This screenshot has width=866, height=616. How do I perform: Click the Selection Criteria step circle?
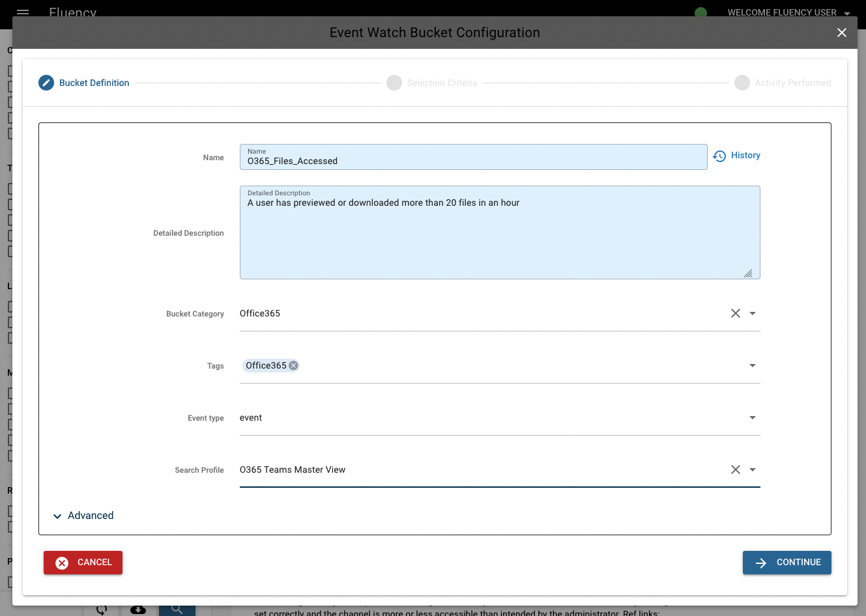click(x=394, y=83)
